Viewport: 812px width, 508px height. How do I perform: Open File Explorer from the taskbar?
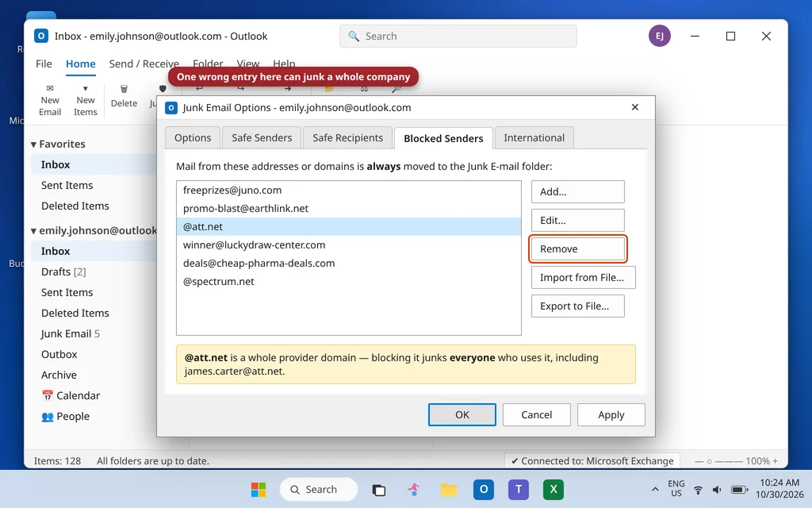click(449, 489)
